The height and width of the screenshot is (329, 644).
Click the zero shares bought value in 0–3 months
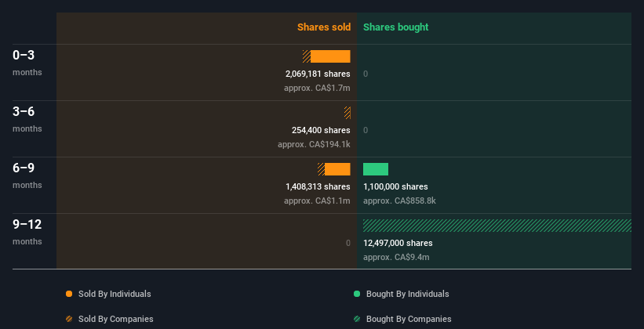coord(366,74)
